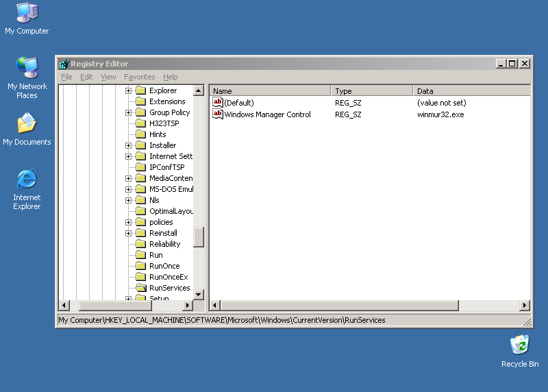Click the Nls key folder icon

pyautogui.click(x=141, y=200)
